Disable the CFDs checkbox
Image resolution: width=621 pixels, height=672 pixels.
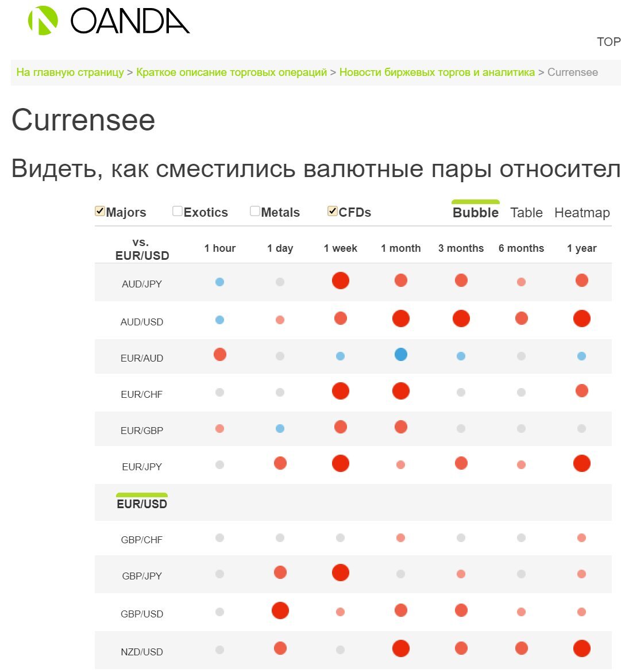coord(332,211)
